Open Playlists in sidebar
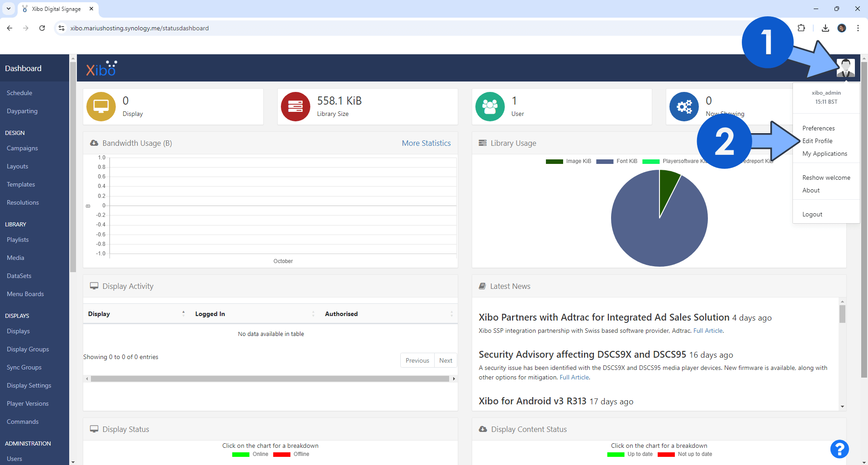 (x=18, y=240)
